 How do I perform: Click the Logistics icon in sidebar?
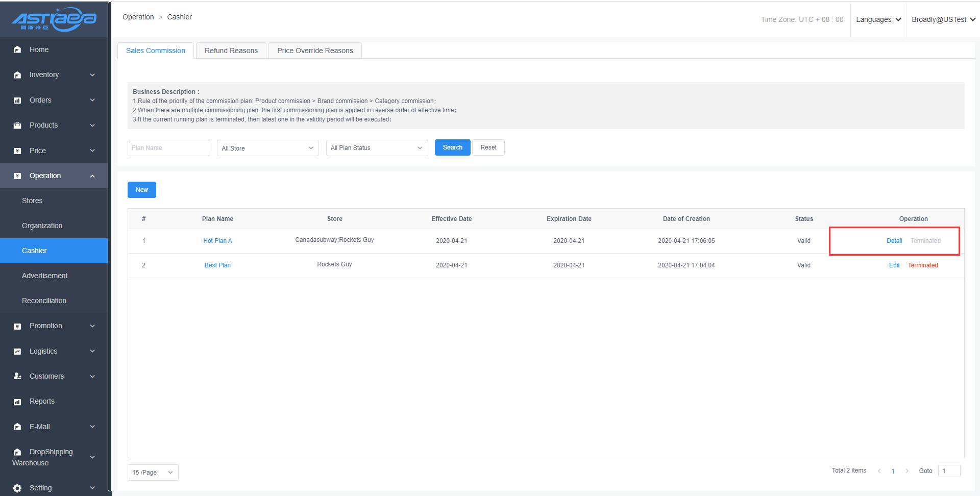click(x=17, y=352)
